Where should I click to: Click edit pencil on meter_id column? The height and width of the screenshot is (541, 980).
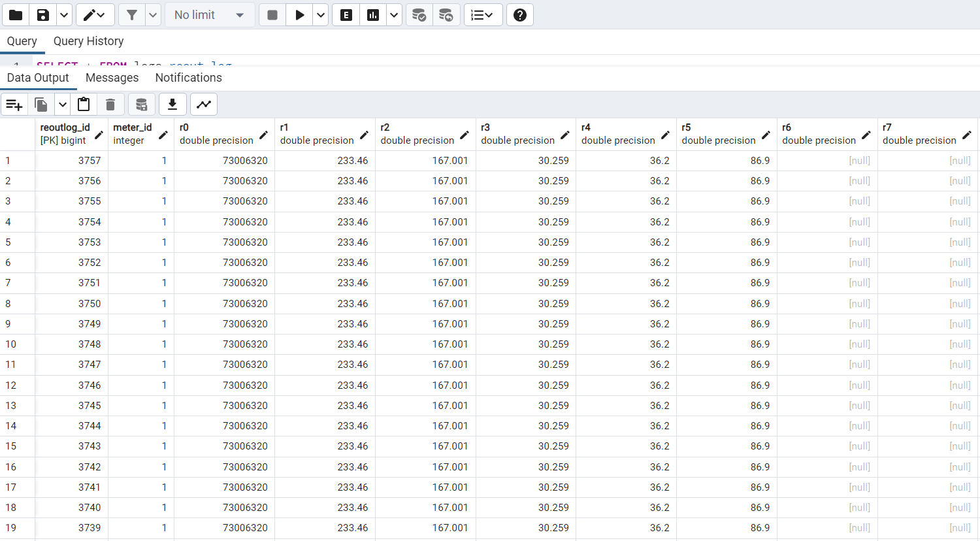tap(163, 135)
